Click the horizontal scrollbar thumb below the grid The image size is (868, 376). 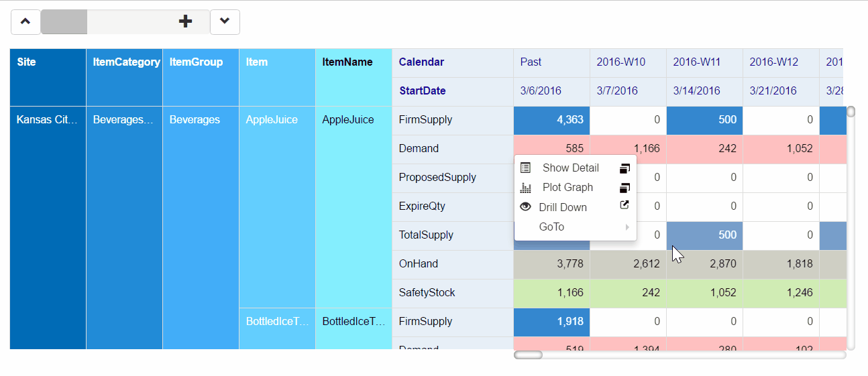click(528, 355)
